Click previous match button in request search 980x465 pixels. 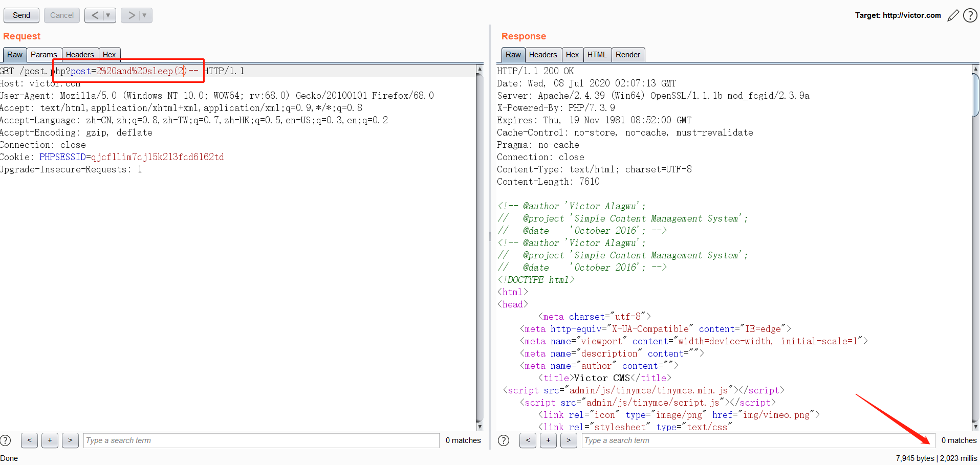pos(29,440)
